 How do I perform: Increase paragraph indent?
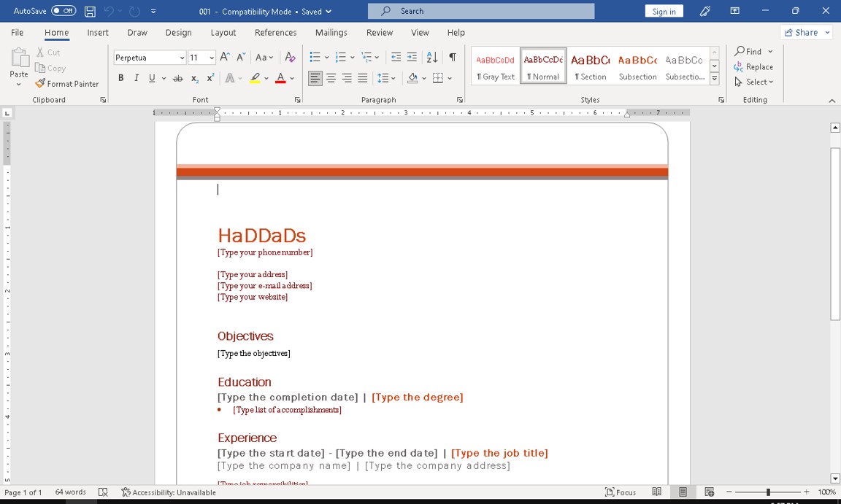click(412, 58)
